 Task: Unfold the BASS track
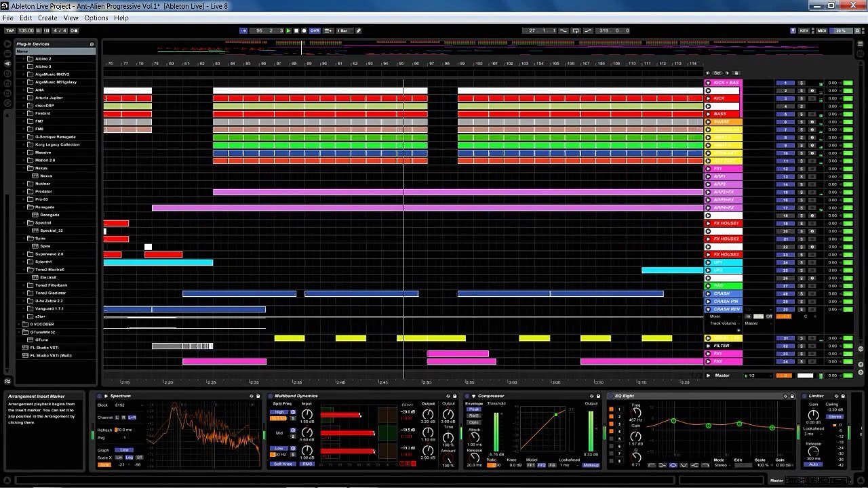709,114
